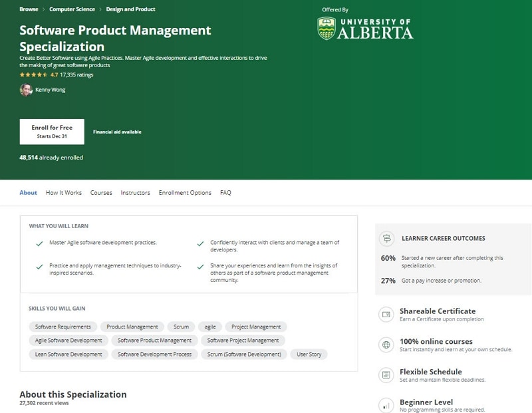The image size is (532, 413).
Task: Click the Shareable Certificate heading
Action: tap(438, 311)
